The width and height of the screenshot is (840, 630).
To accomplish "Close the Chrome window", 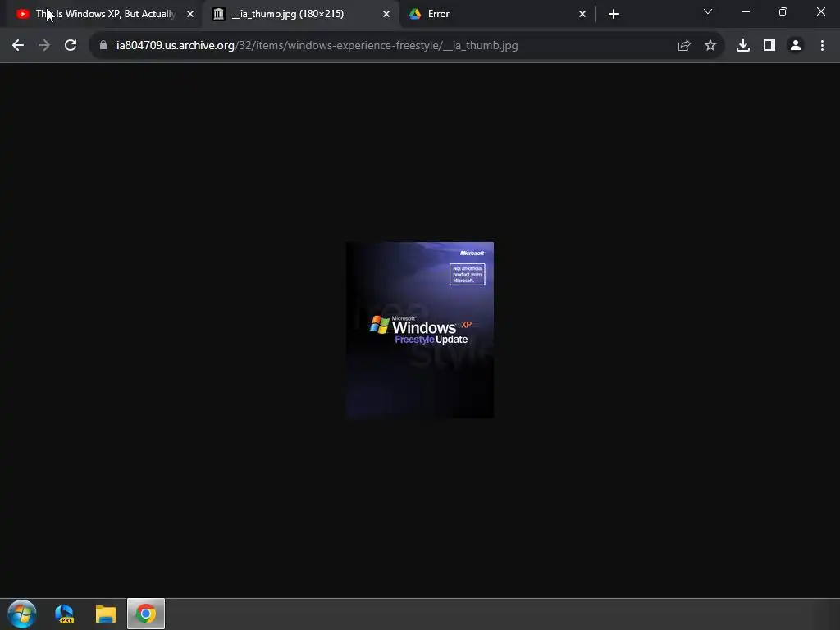I will click(820, 11).
